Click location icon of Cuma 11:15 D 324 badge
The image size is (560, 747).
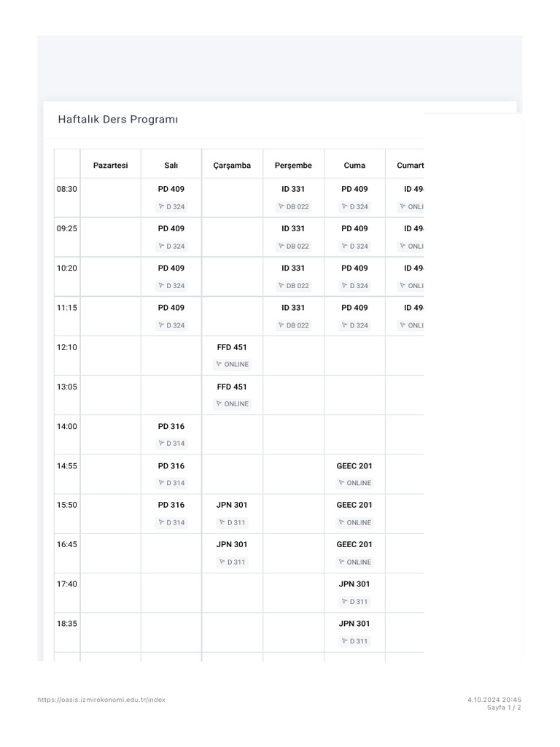tap(344, 325)
